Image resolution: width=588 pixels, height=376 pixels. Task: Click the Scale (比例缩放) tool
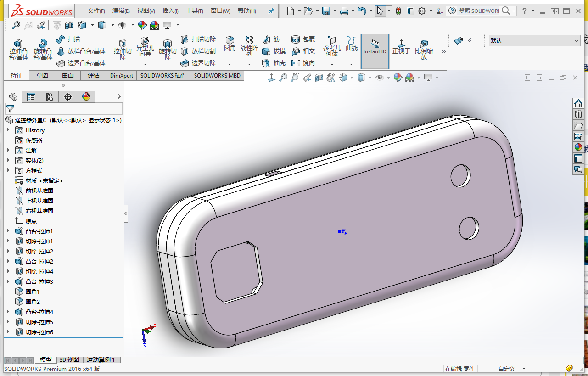pos(424,50)
